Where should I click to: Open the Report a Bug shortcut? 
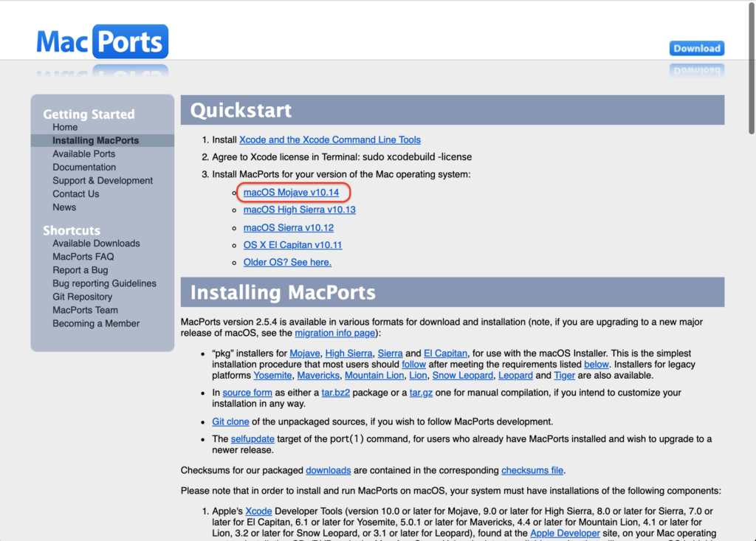click(80, 270)
